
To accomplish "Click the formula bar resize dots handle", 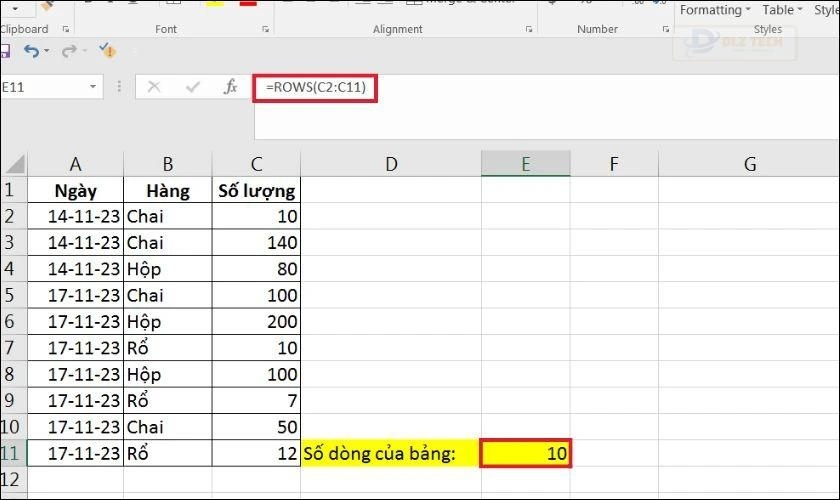I will coord(119,87).
